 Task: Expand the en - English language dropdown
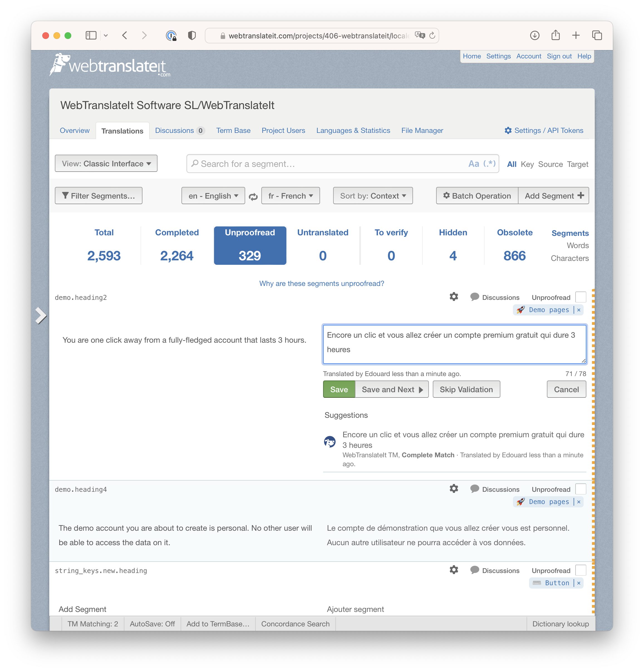pos(212,196)
